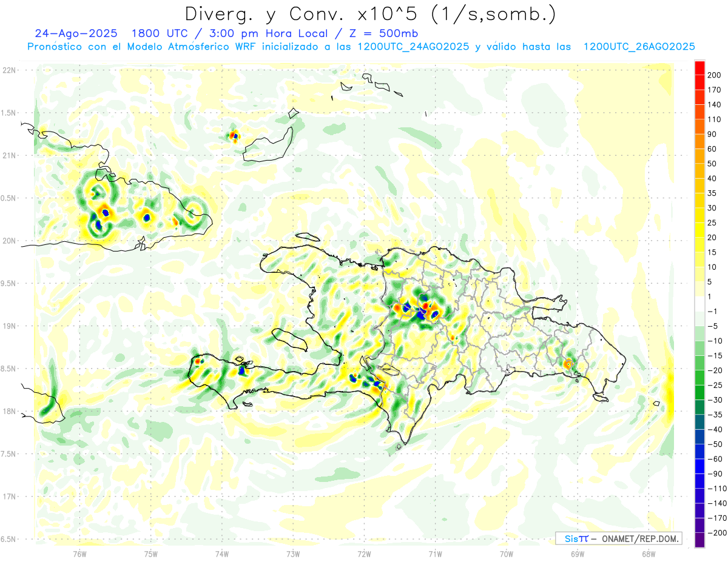Image resolution: width=728 pixels, height=562 pixels.
Task: Click the colorbar value "-10"
Action: (x=715, y=341)
